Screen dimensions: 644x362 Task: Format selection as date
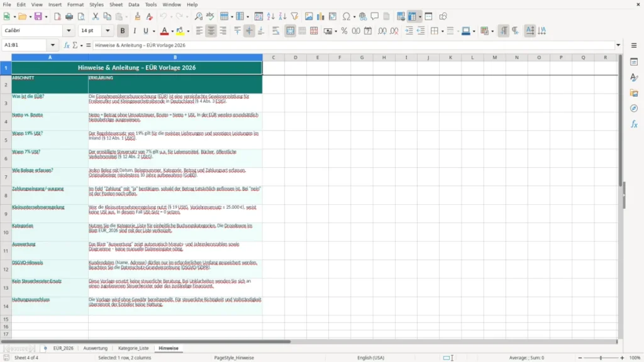tap(368, 31)
